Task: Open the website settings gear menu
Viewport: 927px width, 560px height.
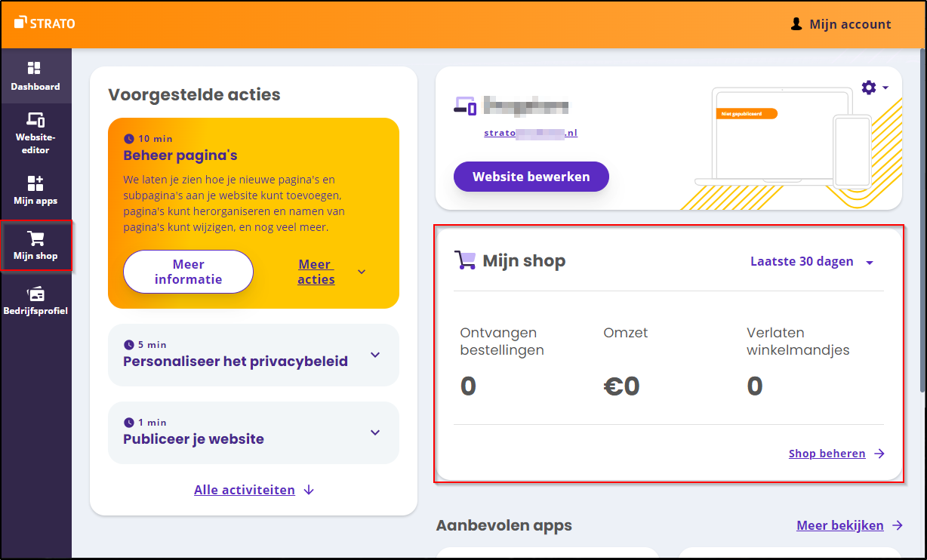Action: [870, 88]
